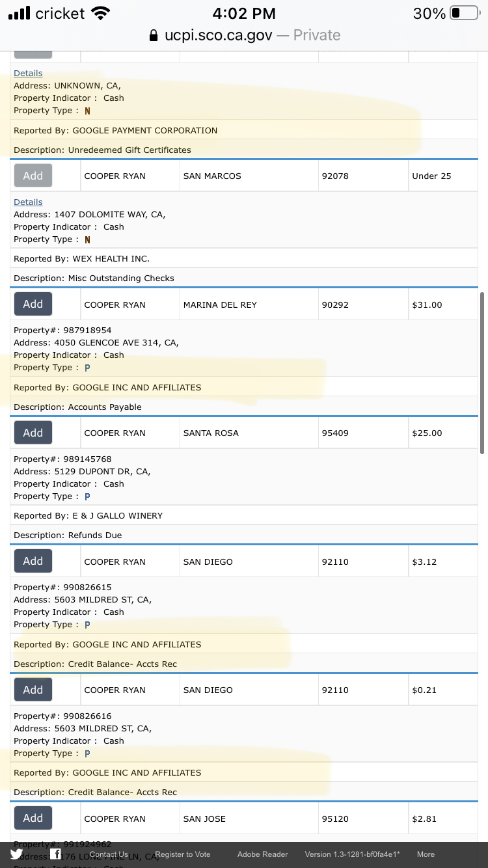
Task: Add the $2.81 San Jose property
Action: 33,818
